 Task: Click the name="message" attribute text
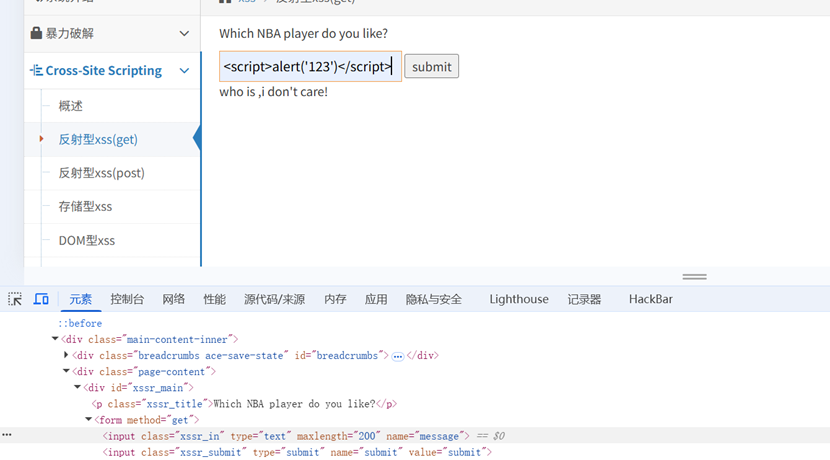[425, 436]
